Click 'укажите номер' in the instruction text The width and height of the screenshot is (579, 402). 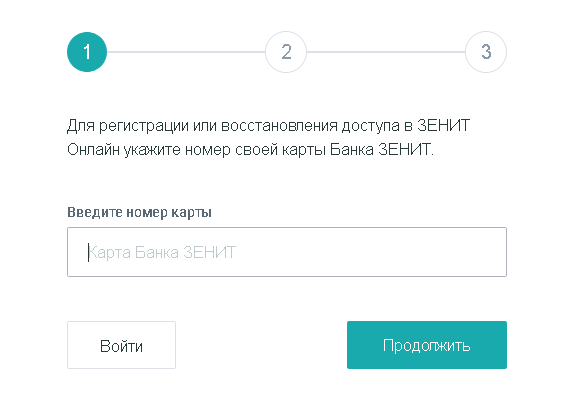(177, 150)
